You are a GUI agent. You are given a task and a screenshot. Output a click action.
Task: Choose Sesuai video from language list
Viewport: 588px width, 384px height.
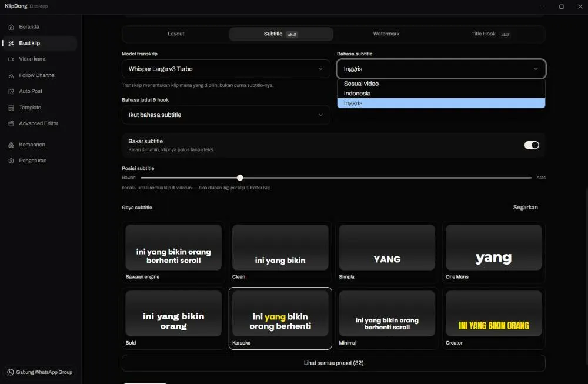[x=441, y=84]
